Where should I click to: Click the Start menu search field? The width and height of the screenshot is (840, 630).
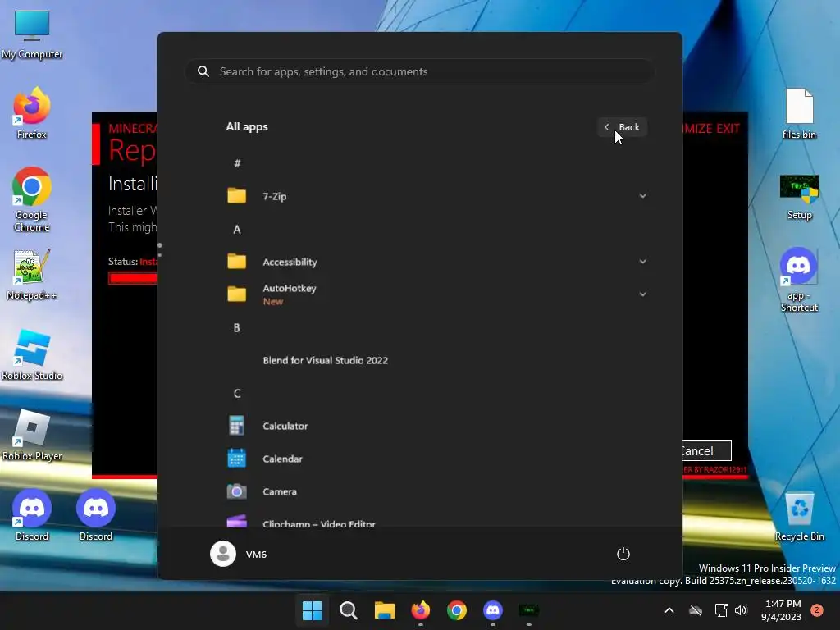419,71
